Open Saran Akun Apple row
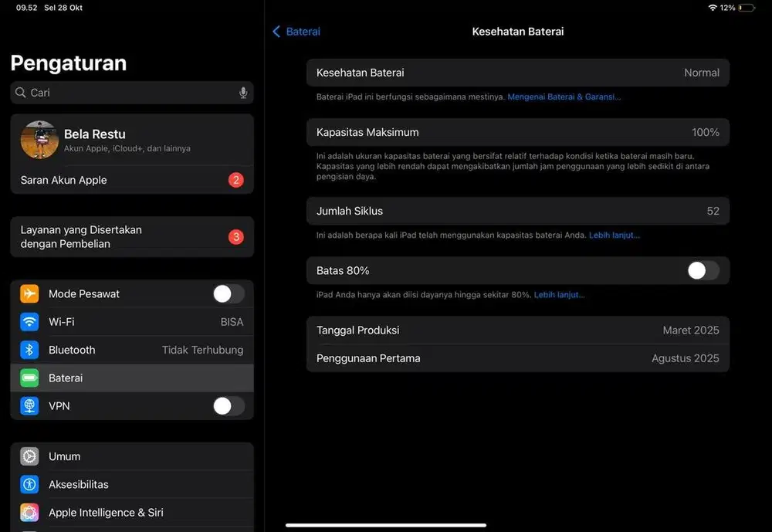Screen dimensions: 772x532 tap(131, 180)
